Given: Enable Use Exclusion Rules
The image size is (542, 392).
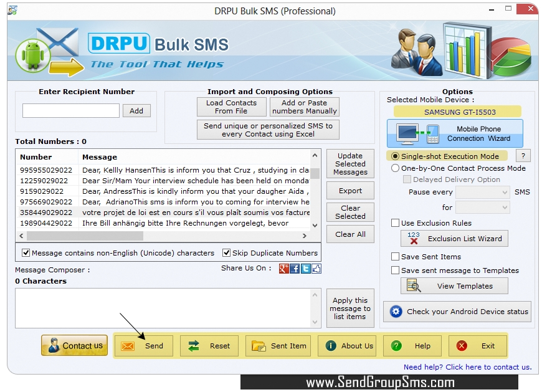Looking at the screenshot, I should click(x=395, y=223).
